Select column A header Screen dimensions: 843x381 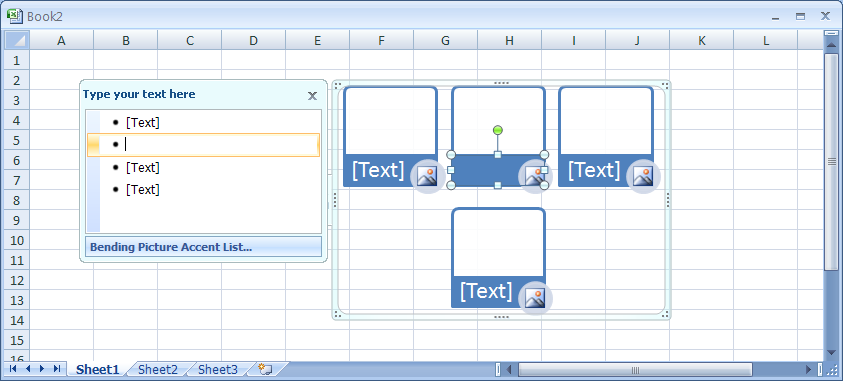[61, 40]
